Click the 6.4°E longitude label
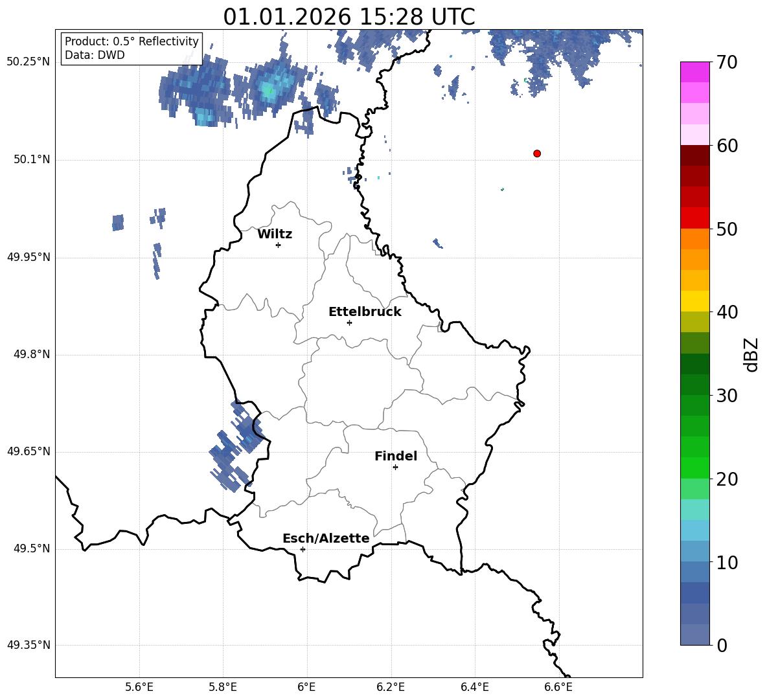 tap(474, 687)
